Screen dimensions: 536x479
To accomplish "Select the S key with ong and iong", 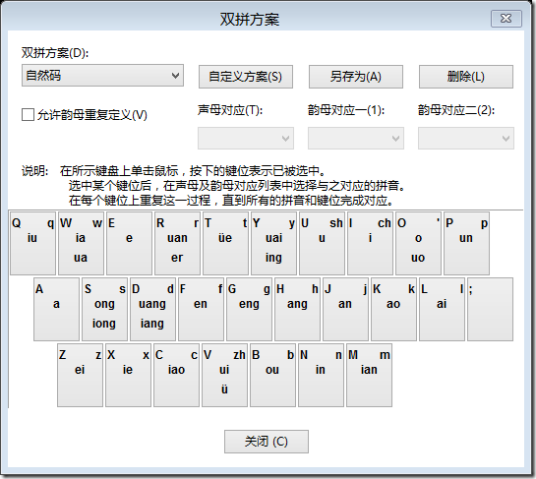I will click(105, 309).
